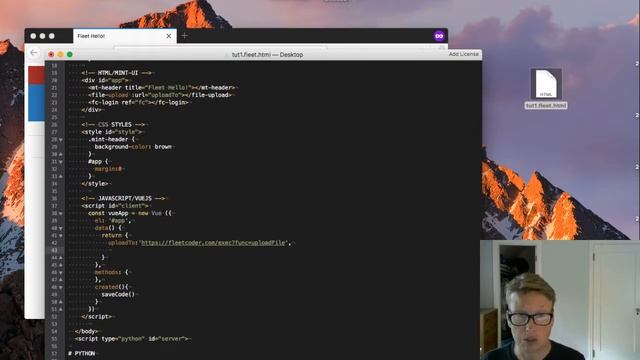
Task: Place cursor on JAVASCRIPT/VUEJS comment
Action: (123, 198)
